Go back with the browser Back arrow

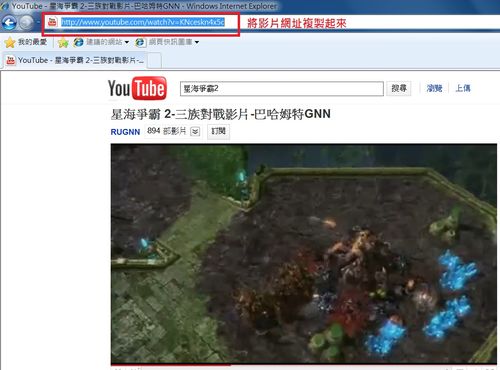(9, 23)
